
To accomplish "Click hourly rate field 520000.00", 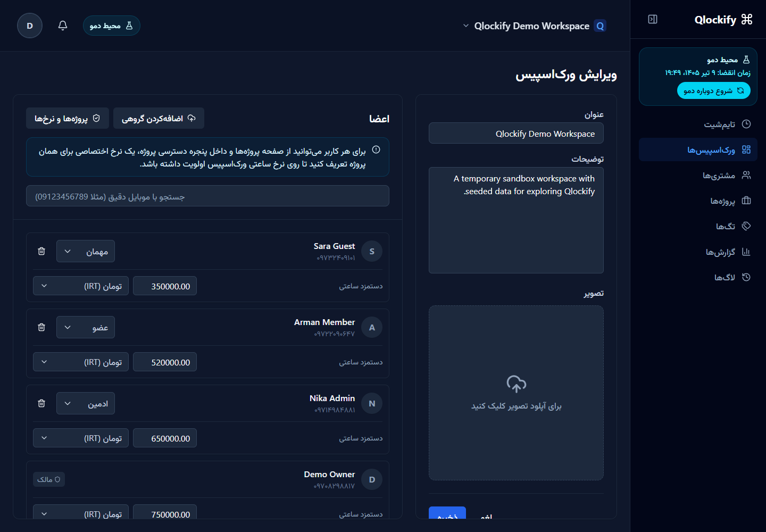I will coord(165,362).
